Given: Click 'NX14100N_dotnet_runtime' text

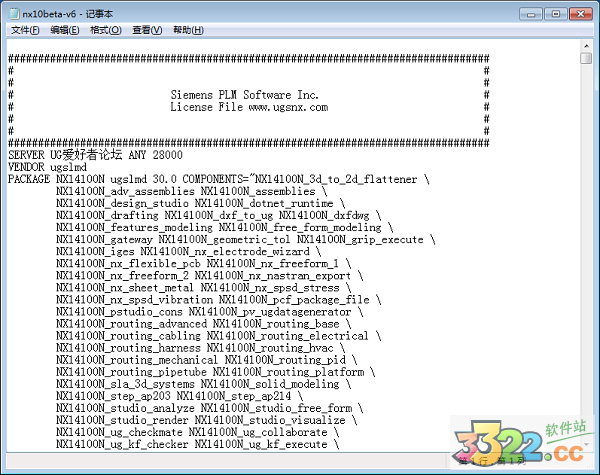Looking at the screenshot, I should (264, 203).
